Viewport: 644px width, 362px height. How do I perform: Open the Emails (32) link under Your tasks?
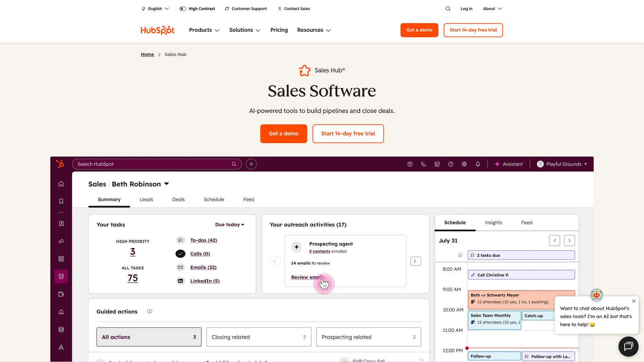click(x=203, y=267)
